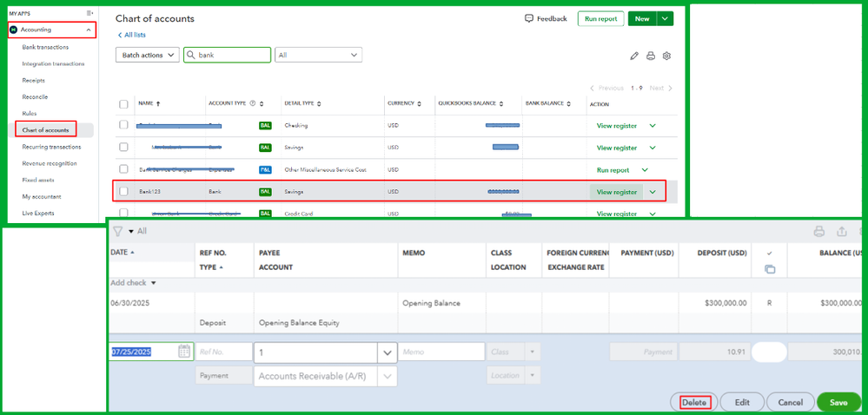This screenshot has height=415, width=868.
Task: Open Bank transactions in the sidebar
Action: 45,47
